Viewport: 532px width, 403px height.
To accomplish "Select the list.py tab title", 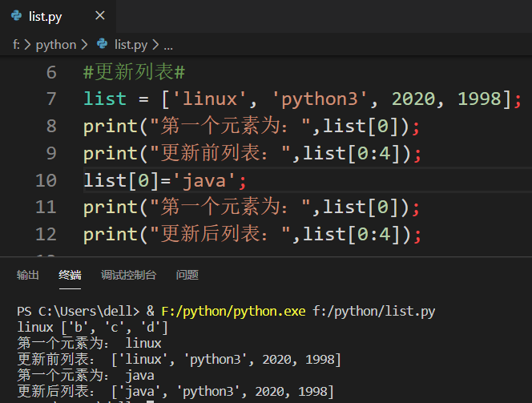I will click(45, 16).
